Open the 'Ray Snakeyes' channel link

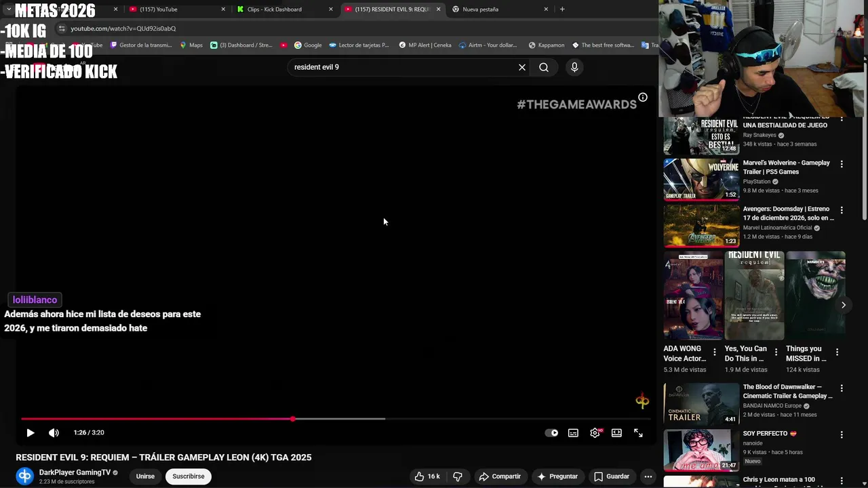759,135
